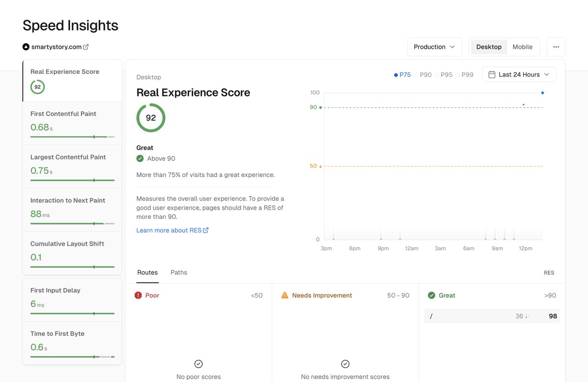Click the / route row with score 98
588x382 pixels.
[x=492, y=316]
